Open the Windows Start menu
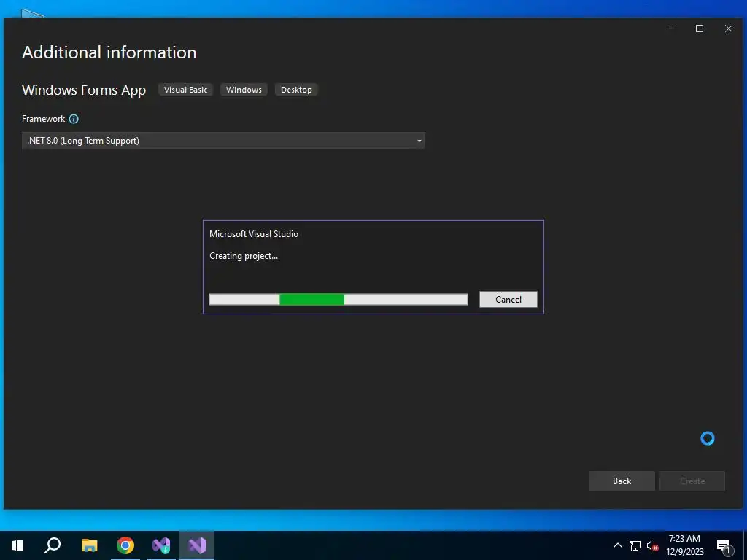Screen dimensions: 747x560 tap(18, 545)
